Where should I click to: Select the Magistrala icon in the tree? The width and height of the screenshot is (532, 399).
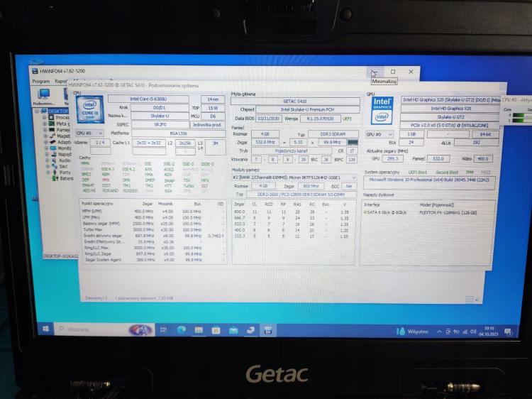pyautogui.click(x=52, y=136)
